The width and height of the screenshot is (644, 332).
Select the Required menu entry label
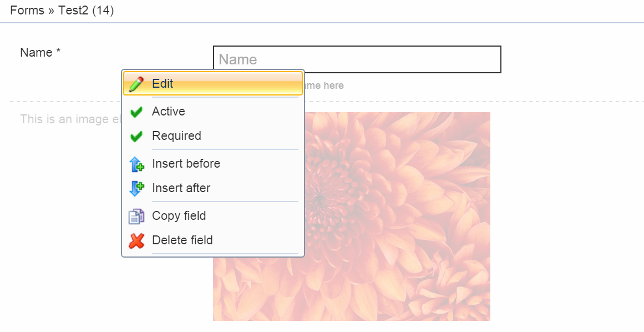[x=176, y=135]
